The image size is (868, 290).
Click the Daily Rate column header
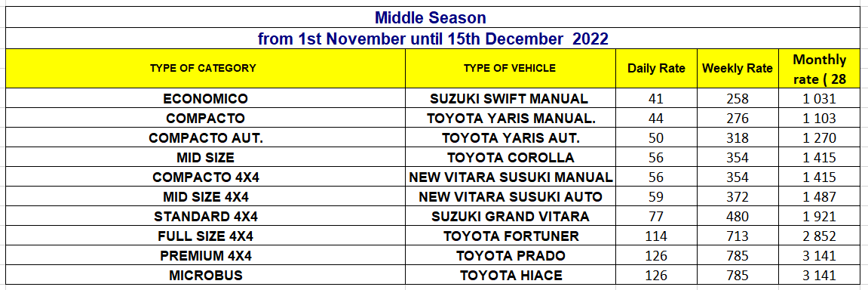coord(656,68)
